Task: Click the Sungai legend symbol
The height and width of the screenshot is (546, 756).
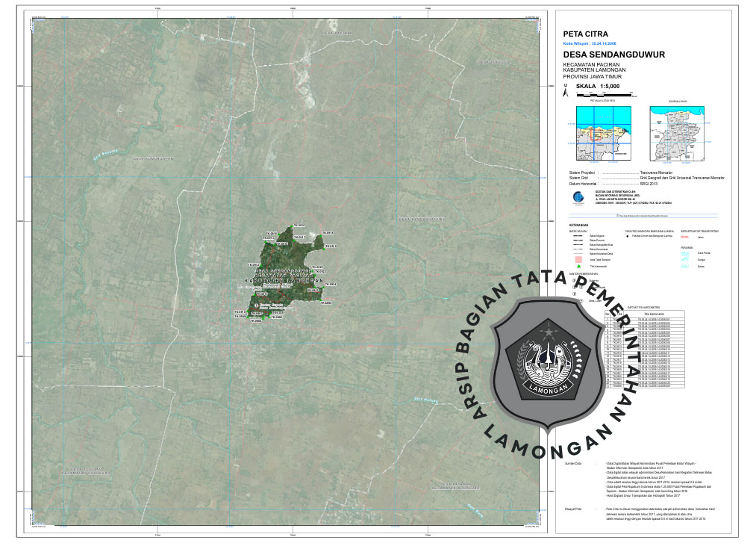Action: pyautogui.click(x=686, y=260)
